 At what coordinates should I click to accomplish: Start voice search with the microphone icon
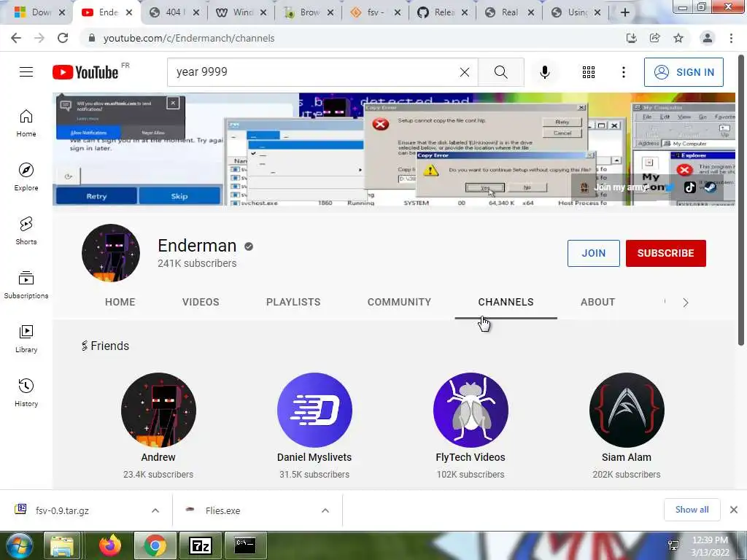pyautogui.click(x=544, y=72)
